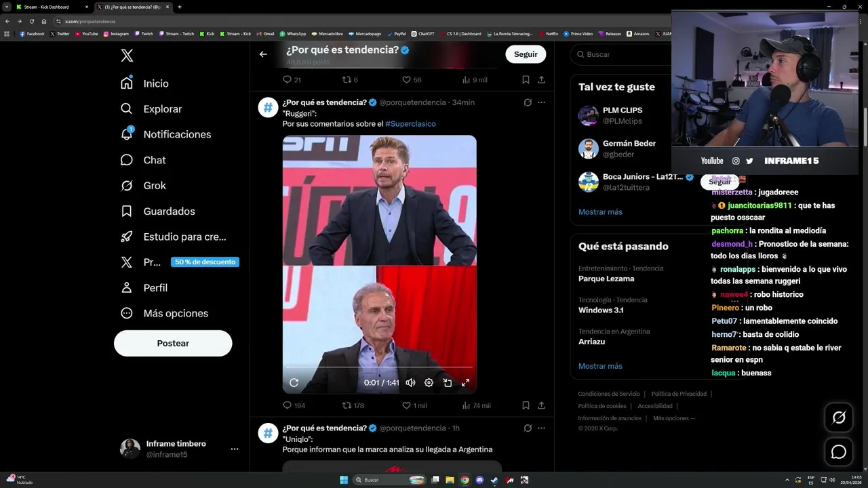Share the Ruggeri post
The height and width of the screenshot is (488, 868).
[541, 405]
